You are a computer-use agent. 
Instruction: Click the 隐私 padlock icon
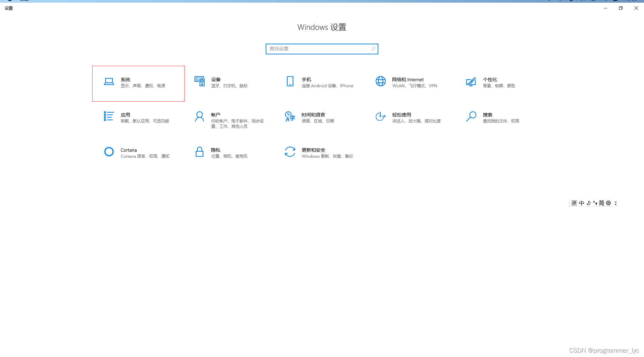click(200, 152)
